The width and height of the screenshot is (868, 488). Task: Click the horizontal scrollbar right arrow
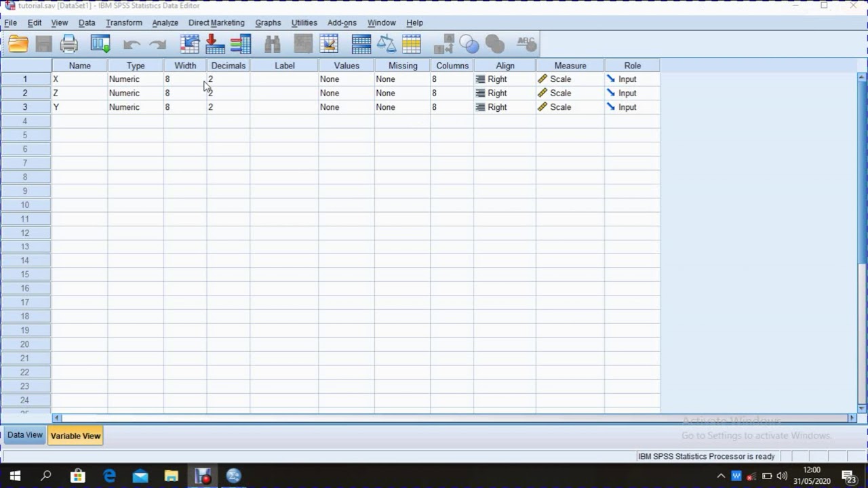(x=852, y=418)
